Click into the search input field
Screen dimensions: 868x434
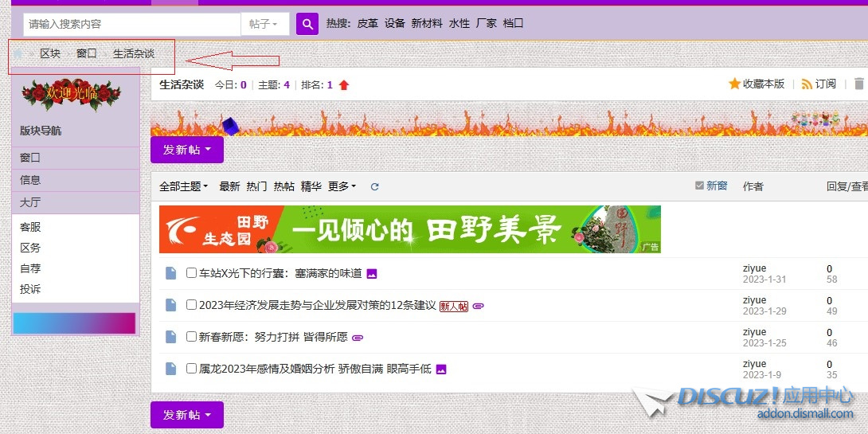pyautogui.click(x=131, y=24)
